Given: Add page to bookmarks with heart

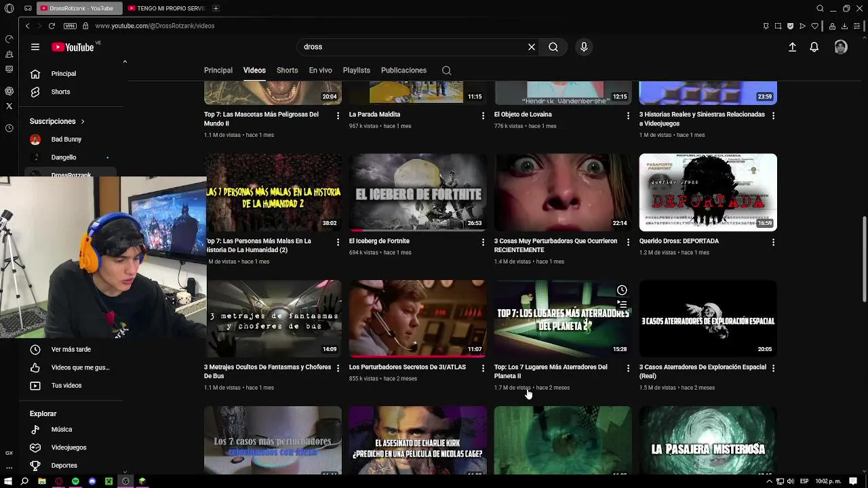Looking at the screenshot, I should pos(815,26).
